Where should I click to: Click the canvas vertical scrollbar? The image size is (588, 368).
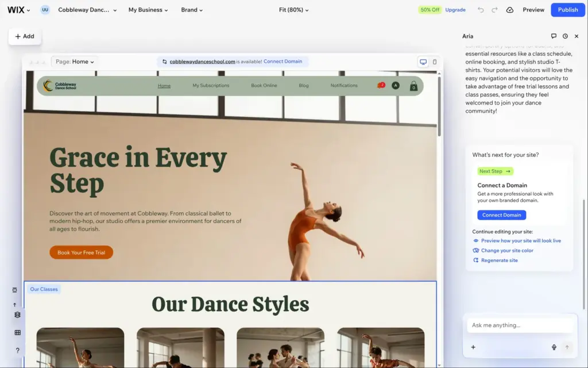(x=439, y=106)
